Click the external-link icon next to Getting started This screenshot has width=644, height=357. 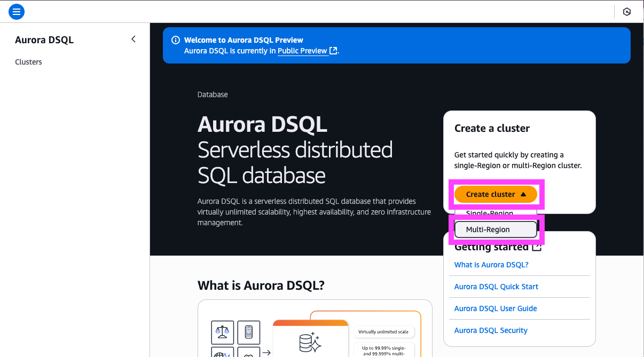pos(537,247)
